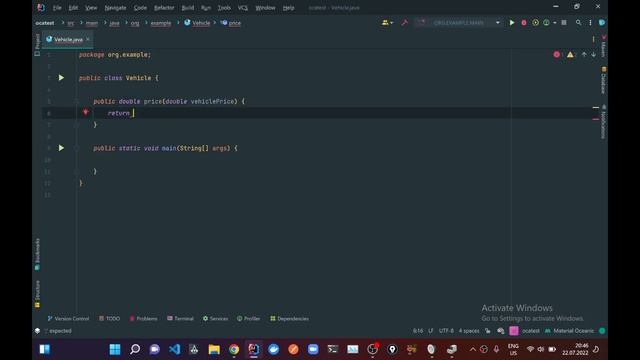Click the price method breadcrumb

[x=231, y=23]
